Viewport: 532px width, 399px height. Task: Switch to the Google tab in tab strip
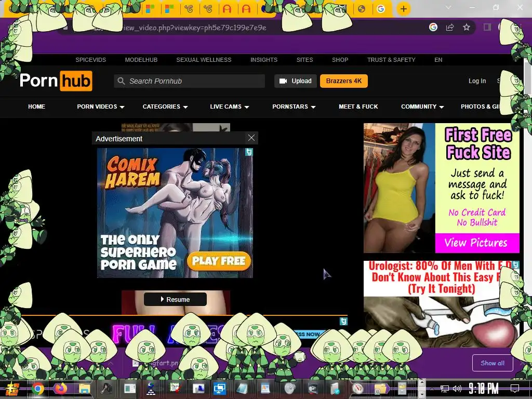point(381,9)
